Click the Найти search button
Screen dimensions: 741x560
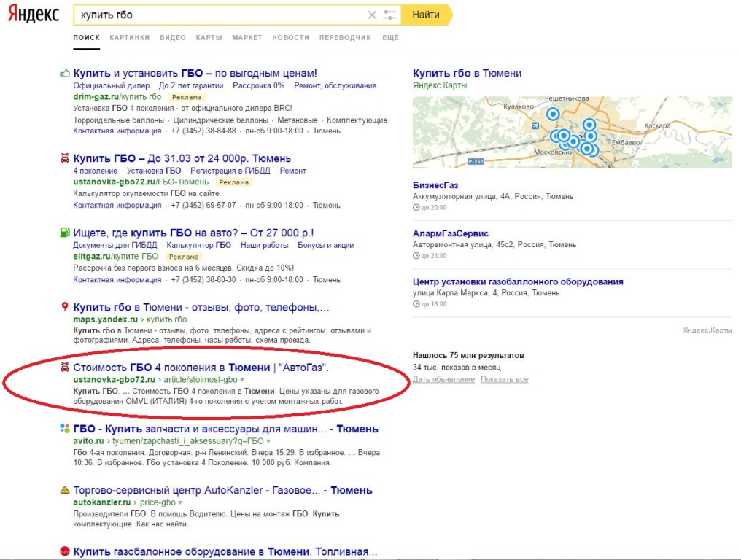pyautogui.click(x=426, y=15)
